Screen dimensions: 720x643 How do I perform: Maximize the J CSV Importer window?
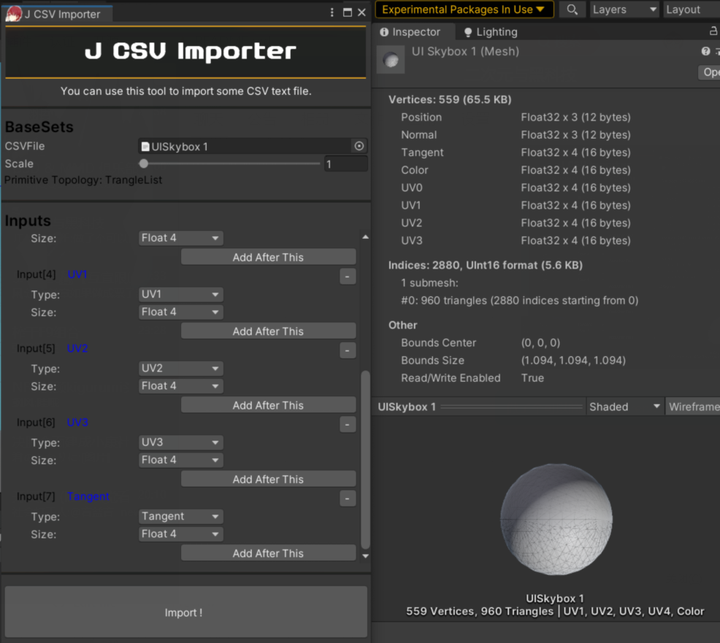click(348, 12)
